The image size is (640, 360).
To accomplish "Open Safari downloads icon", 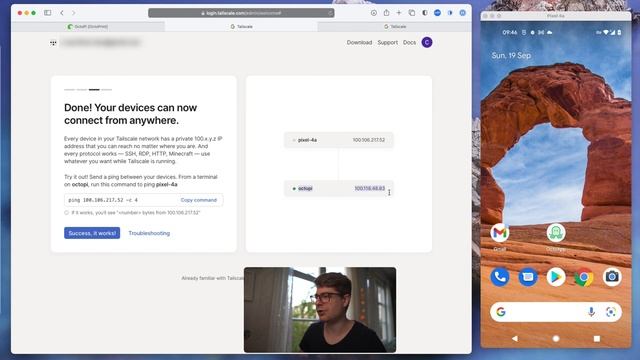I will (x=373, y=13).
